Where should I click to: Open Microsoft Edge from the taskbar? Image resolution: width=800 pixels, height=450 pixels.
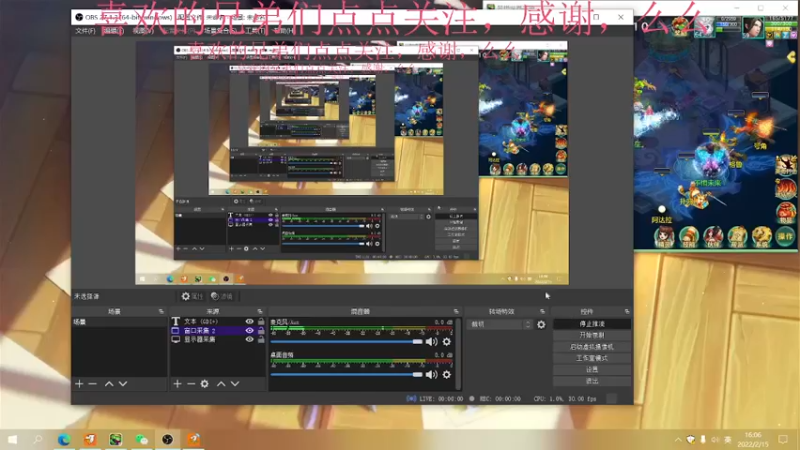tap(64, 439)
